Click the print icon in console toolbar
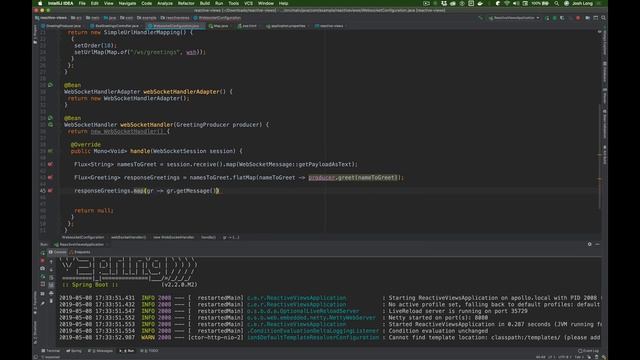 51,293
